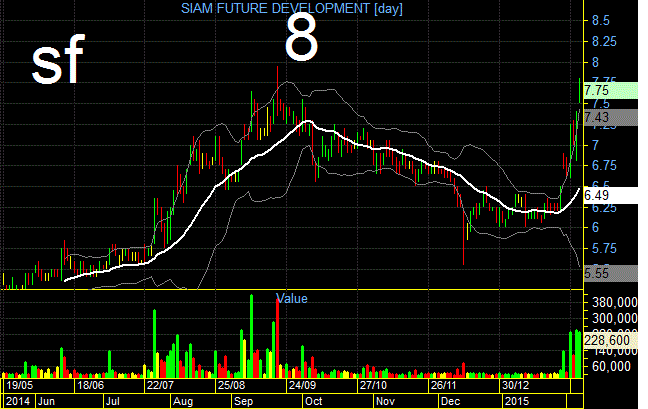Screen dimensions: 648x409
Task: Click the 27/10 date marker
Action: (x=373, y=385)
